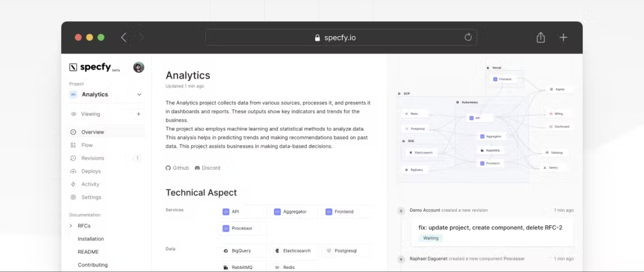Select the Processor node in the flow graph
The width and height of the screenshot is (644, 272).
491,163
